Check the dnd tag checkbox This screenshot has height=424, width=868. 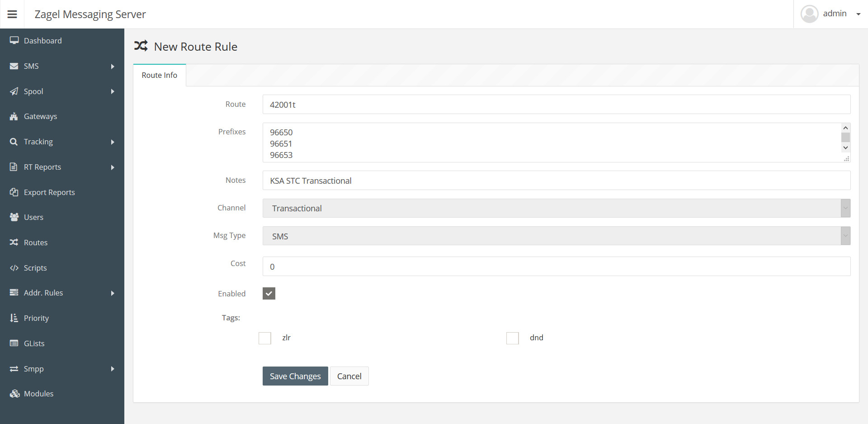pos(513,338)
